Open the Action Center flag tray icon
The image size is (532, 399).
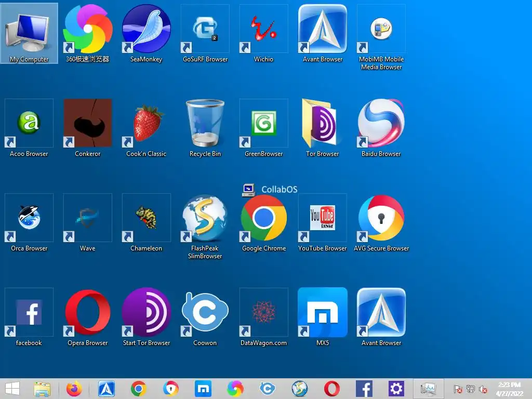pyautogui.click(x=458, y=389)
